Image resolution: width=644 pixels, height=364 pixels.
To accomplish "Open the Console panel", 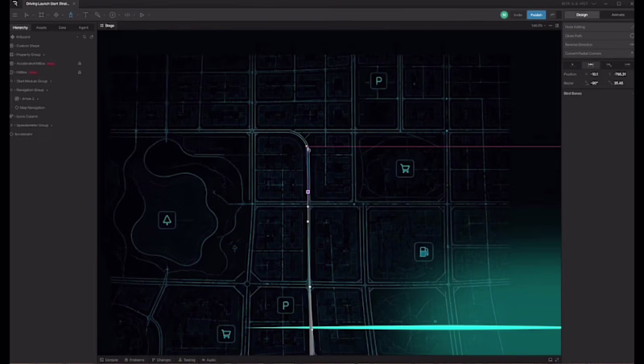I will [x=109, y=360].
